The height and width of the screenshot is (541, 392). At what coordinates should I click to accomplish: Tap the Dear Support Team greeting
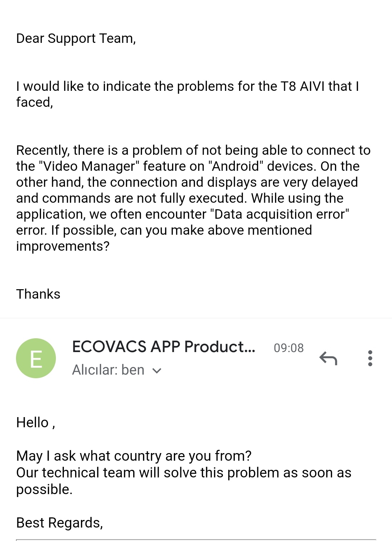pyautogui.click(x=76, y=39)
